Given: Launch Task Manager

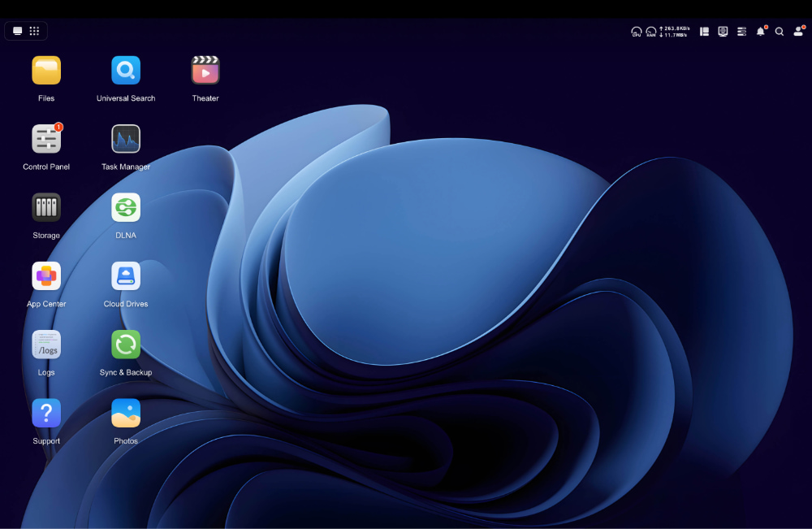Looking at the screenshot, I should 126,139.
